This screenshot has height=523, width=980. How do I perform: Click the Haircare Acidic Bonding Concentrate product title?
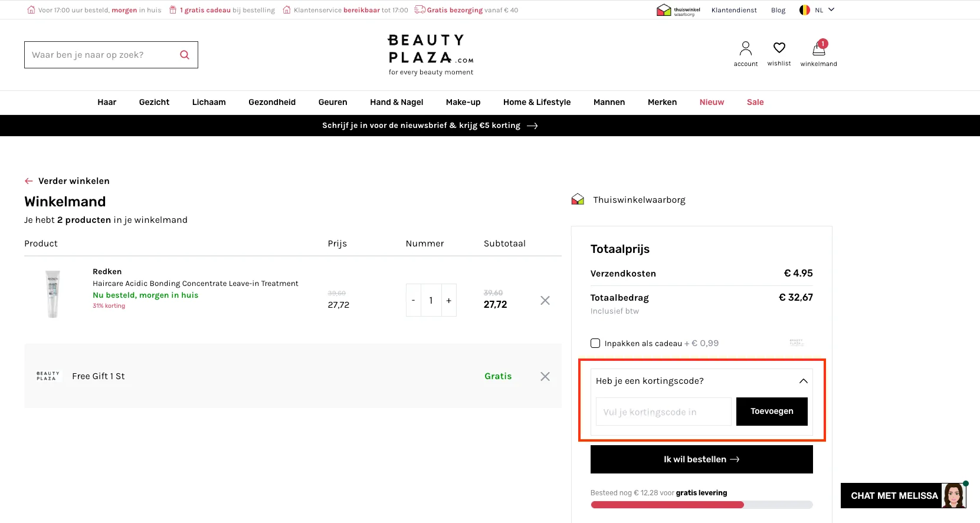tap(195, 284)
